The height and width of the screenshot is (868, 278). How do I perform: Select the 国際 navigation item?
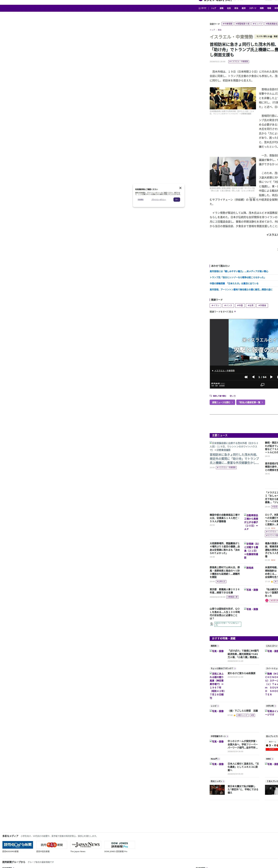coord(261,8)
